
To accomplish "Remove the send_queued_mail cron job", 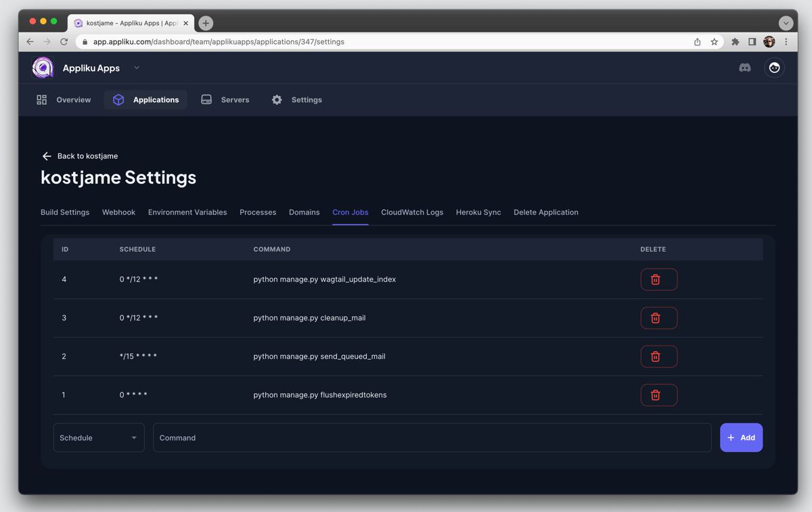I will (x=658, y=356).
